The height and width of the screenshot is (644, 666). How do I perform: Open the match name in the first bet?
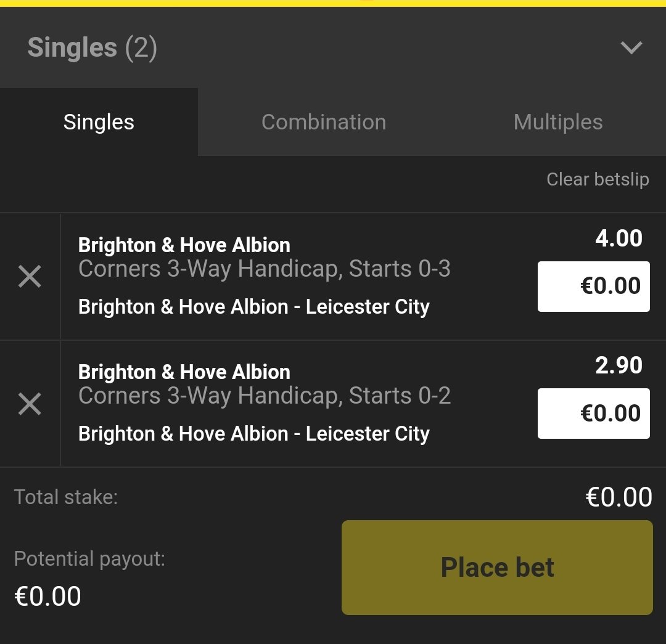coord(254,307)
